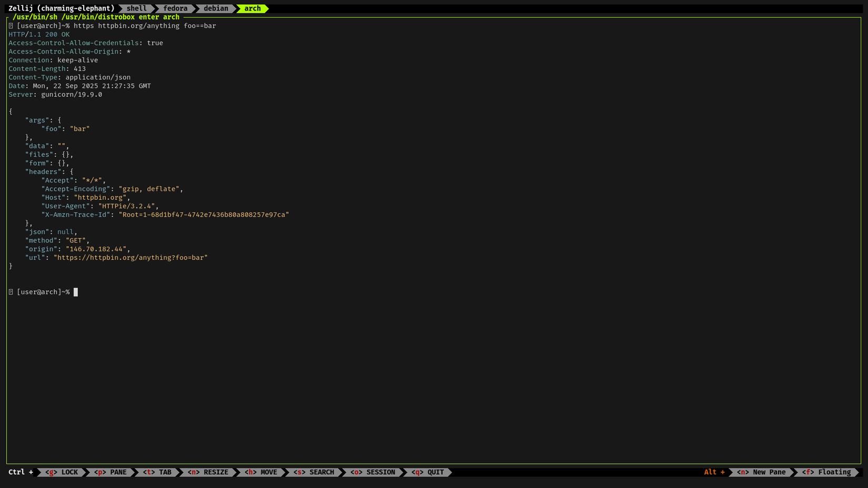This screenshot has width=868, height=488.
Task: Open the debian tab
Action: (215, 8)
